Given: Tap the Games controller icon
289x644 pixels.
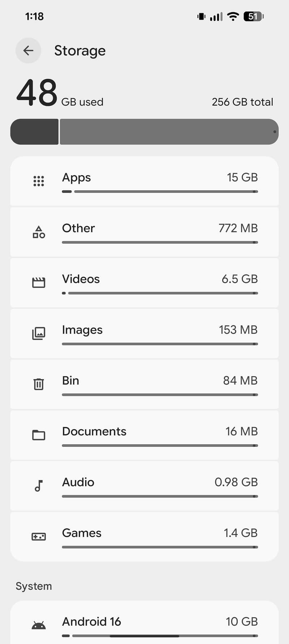Looking at the screenshot, I should tap(39, 537).
